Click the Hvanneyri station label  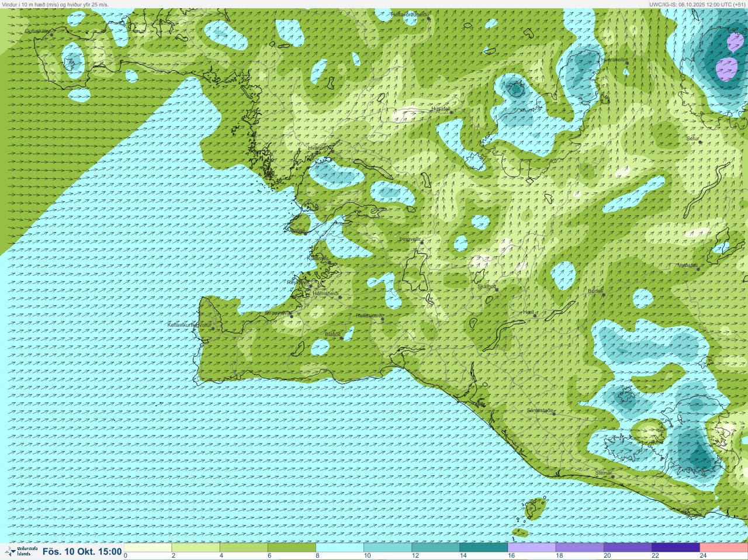point(320,148)
